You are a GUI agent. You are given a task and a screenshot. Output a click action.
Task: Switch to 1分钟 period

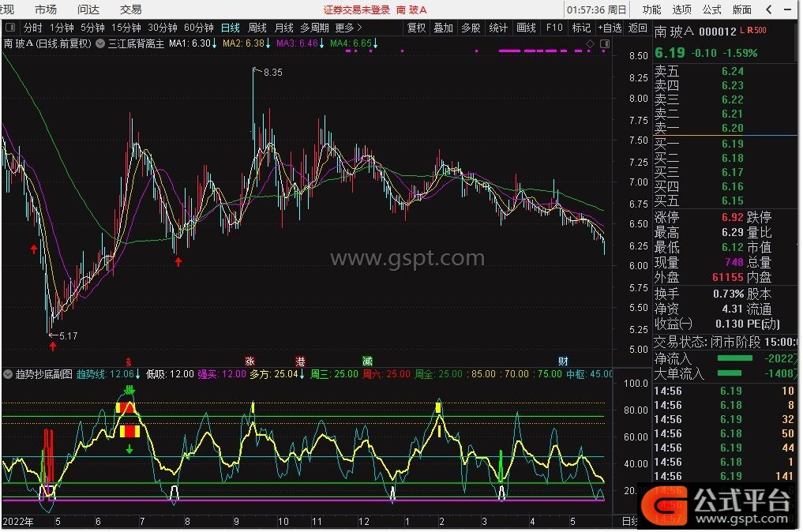pos(62,28)
